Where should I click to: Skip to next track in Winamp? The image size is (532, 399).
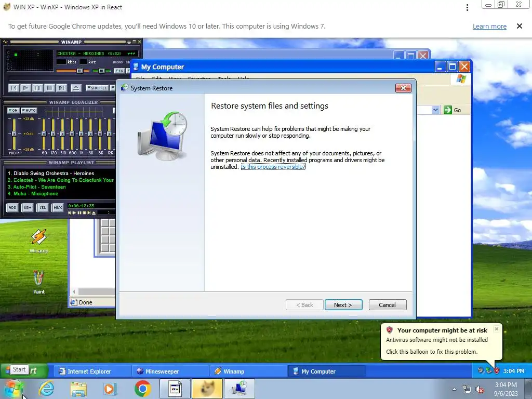(x=61, y=88)
